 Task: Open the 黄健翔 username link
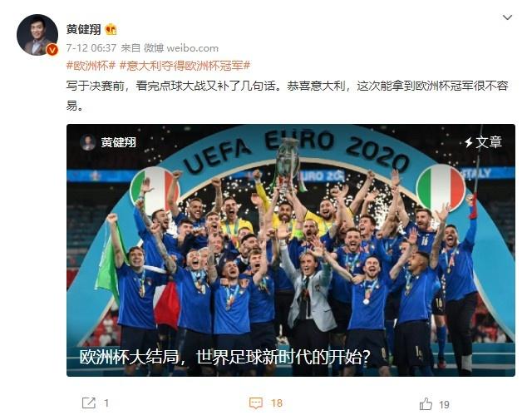click(83, 29)
